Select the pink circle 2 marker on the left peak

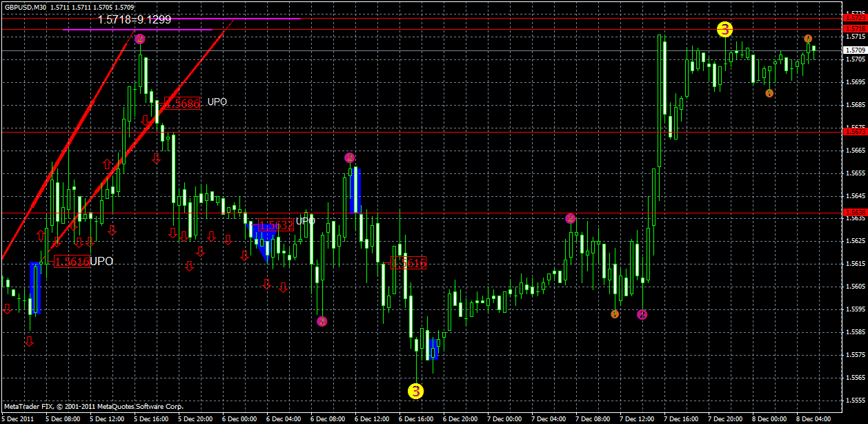point(141,39)
